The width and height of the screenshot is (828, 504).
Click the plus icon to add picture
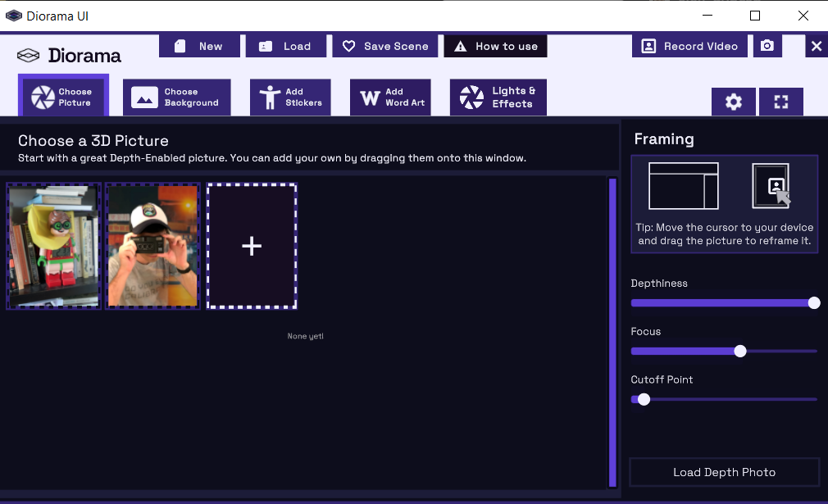coord(252,246)
